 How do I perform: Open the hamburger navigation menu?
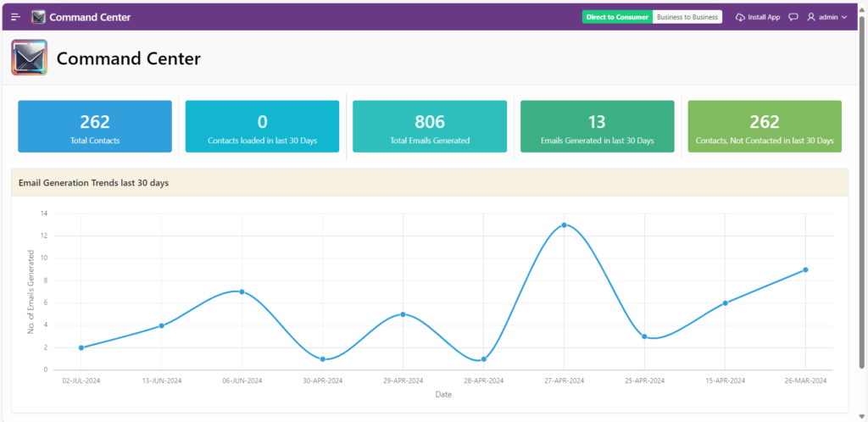[15, 17]
